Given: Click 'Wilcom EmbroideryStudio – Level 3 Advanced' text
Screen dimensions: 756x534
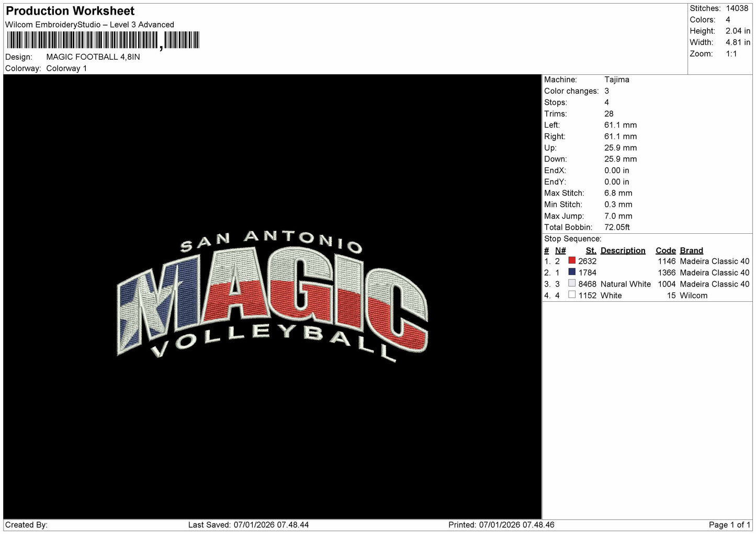Looking at the screenshot, I should pos(89,25).
